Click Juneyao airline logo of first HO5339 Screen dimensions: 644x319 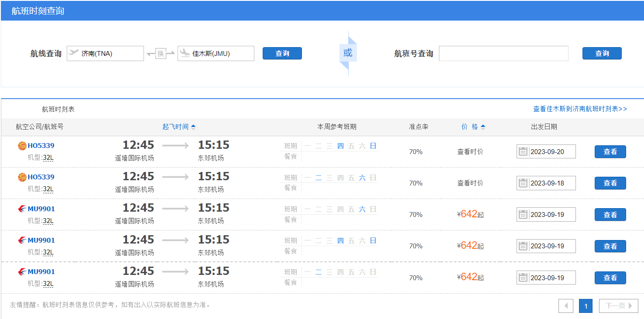point(22,146)
